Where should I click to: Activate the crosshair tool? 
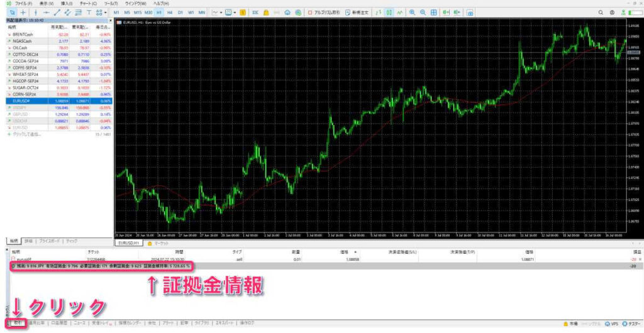pyautogui.click(x=23, y=13)
